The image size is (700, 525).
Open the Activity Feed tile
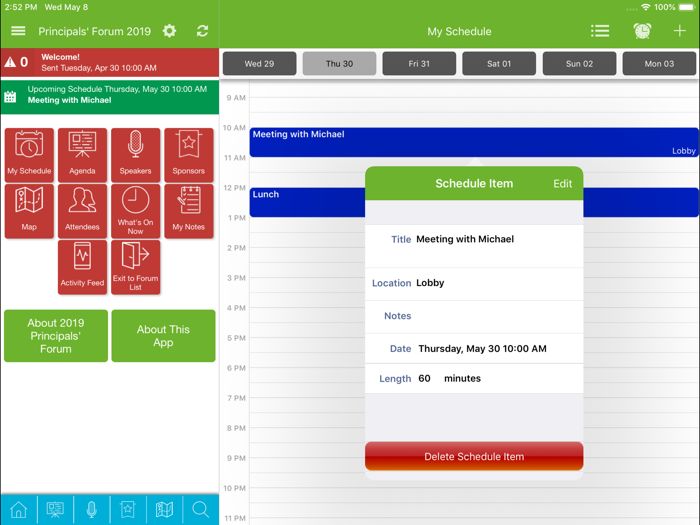pos(82,267)
